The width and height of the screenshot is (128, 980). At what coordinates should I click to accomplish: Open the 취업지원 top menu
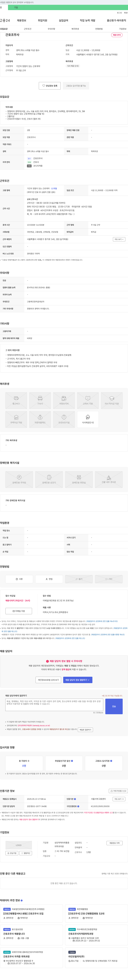click(x=42, y=21)
